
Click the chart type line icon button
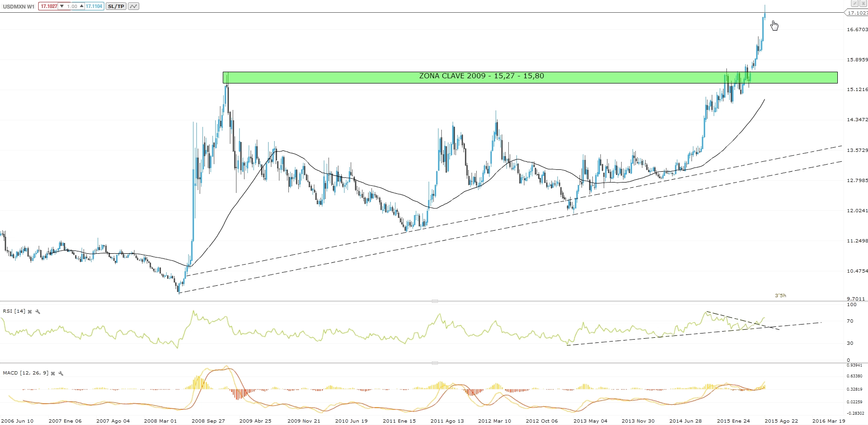tap(134, 6)
